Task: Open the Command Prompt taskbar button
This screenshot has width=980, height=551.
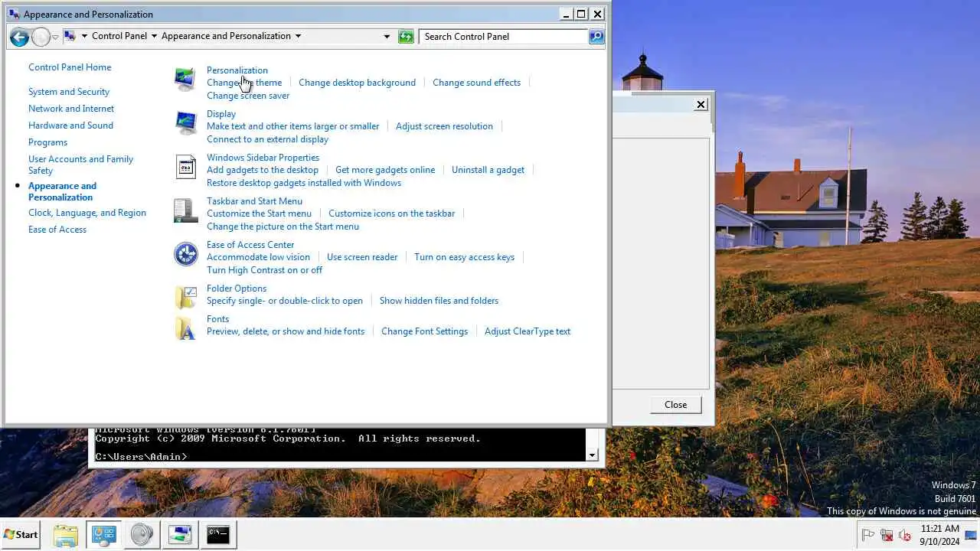Action: 218,534
